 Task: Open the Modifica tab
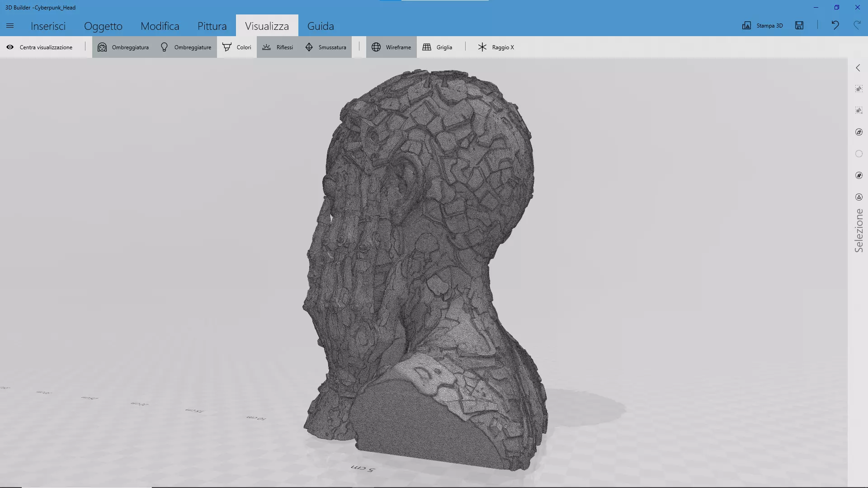coord(160,26)
